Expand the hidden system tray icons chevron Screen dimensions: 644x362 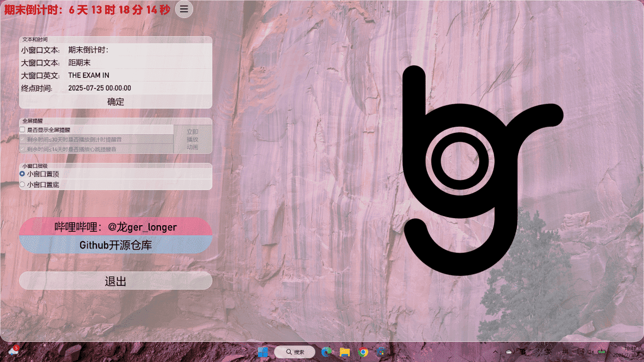point(496,351)
